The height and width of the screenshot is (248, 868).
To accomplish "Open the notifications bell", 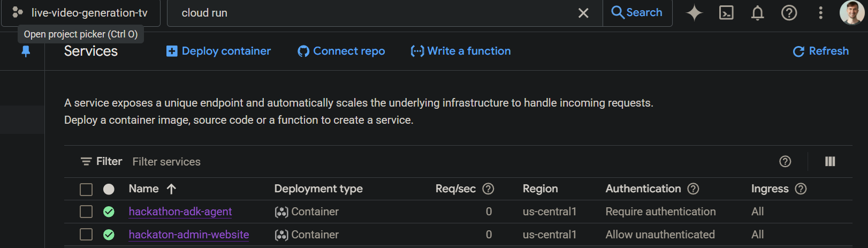I will click(757, 13).
